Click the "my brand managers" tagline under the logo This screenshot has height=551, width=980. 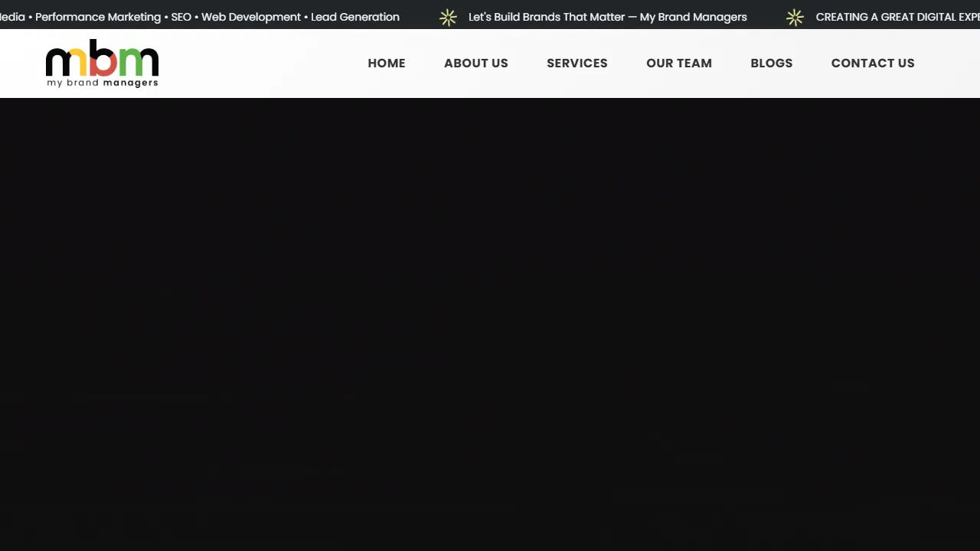tap(102, 83)
